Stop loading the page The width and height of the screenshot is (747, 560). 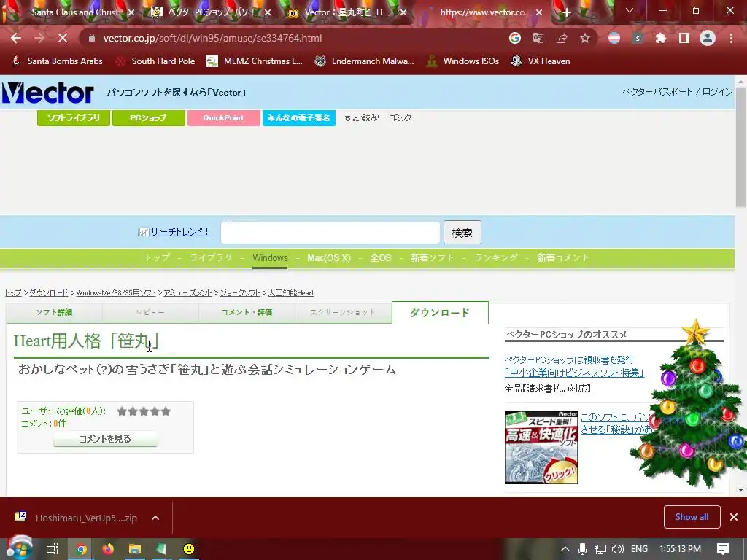tap(63, 38)
